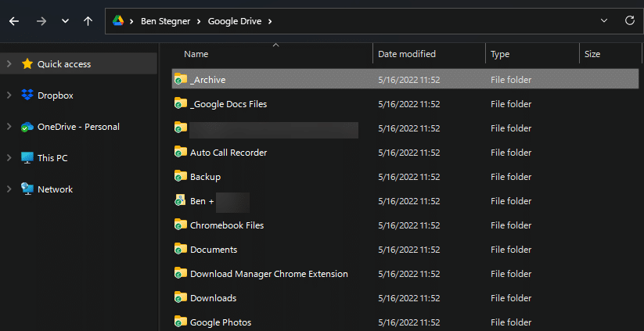Viewport: 644px width, 331px height.
Task: Select the Downloads folder name
Action: coord(213,298)
